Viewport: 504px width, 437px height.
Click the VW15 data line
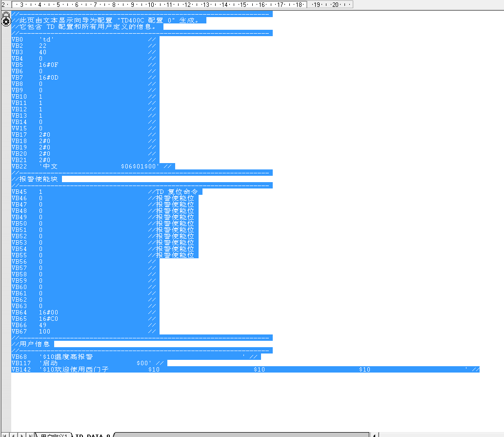pos(85,128)
